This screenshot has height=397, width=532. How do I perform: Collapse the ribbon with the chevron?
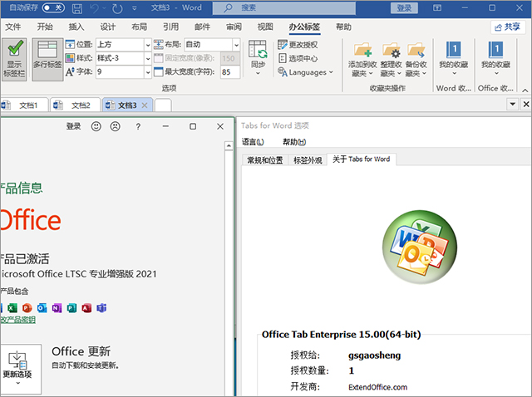tap(525, 91)
